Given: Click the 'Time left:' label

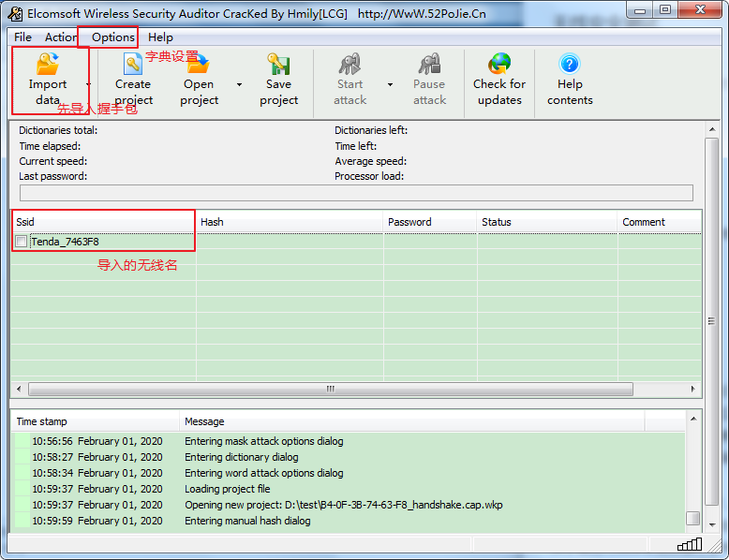Looking at the screenshot, I should tap(356, 146).
